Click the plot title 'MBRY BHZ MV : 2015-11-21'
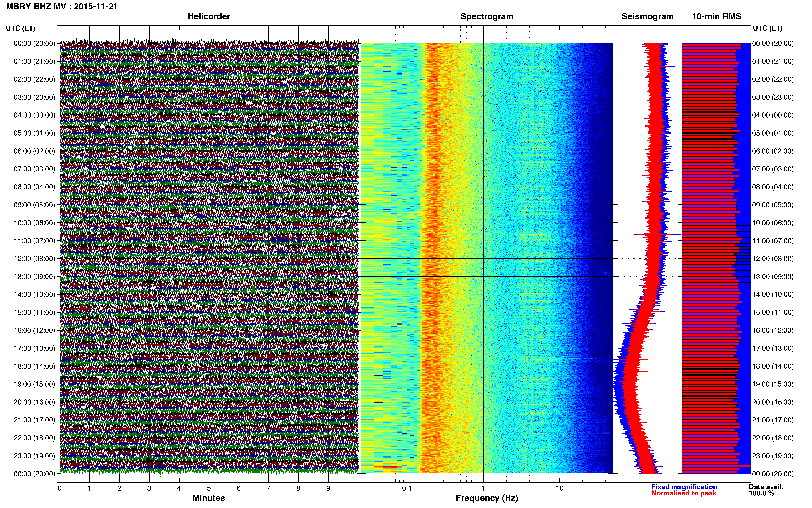Viewport: 812px width, 508px height. click(62, 6)
